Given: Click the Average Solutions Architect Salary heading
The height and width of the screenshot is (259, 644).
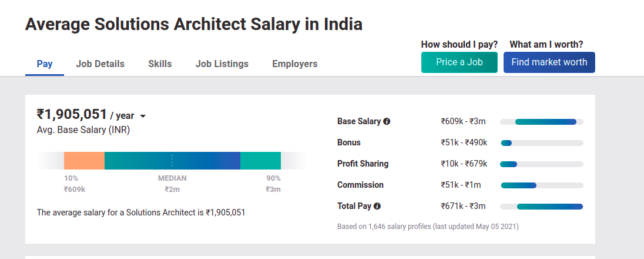Looking at the screenshot, I should pos(193,24).
